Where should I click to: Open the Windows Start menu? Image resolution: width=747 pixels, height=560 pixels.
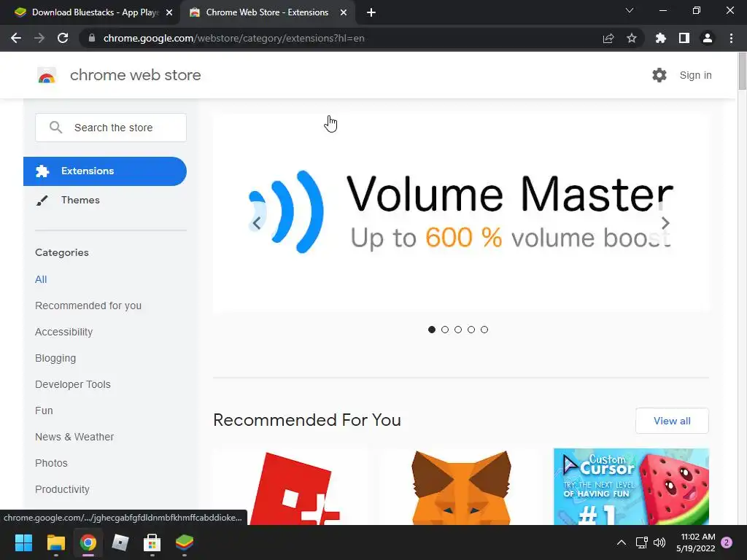(x=23, y=542)
